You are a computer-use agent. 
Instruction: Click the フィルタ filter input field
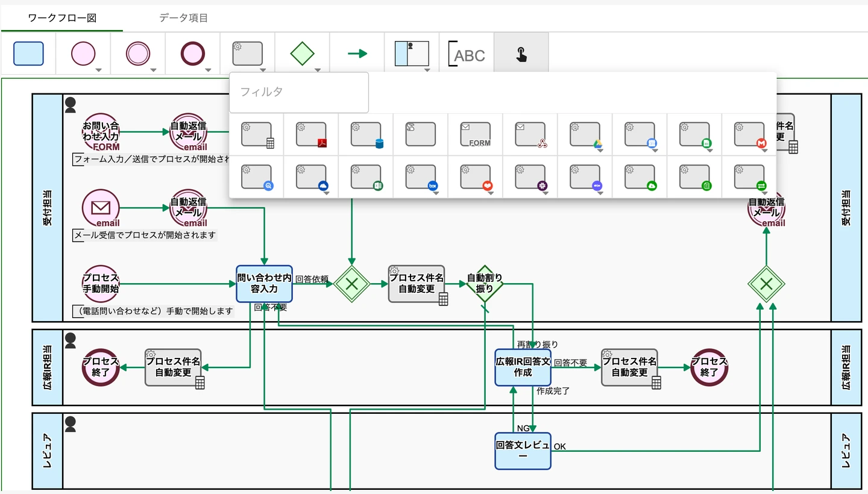298,92
